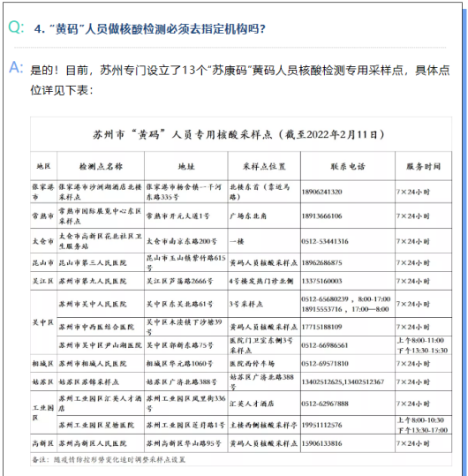The height and width of the screenshot is (476, 468).
Task: Click phone number "18913666106"
Action: tap(321, 215)
